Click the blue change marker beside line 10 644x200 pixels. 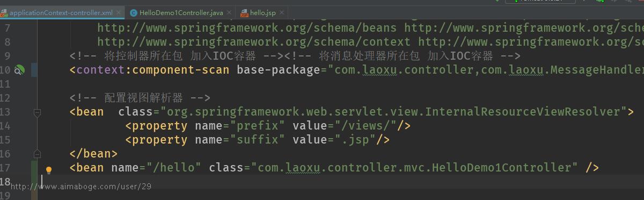click(x=34, y=70)
